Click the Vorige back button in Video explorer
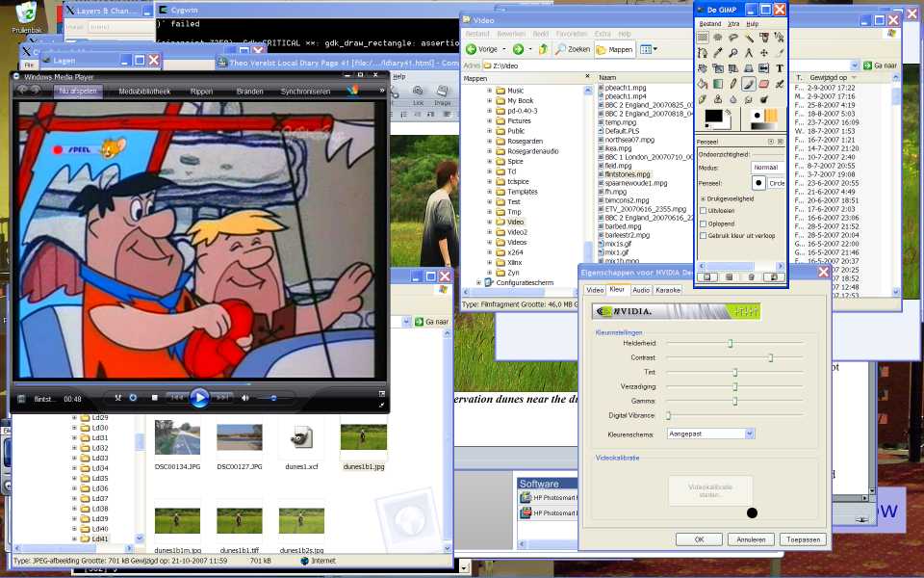This screenshot has width=924, height=578. click(482, 49)
